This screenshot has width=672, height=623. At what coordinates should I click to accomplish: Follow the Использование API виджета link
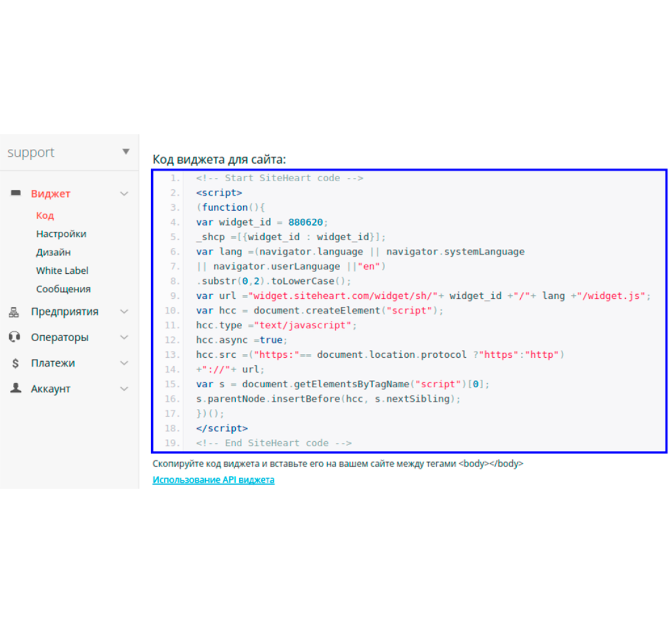(x=213, y=480)
